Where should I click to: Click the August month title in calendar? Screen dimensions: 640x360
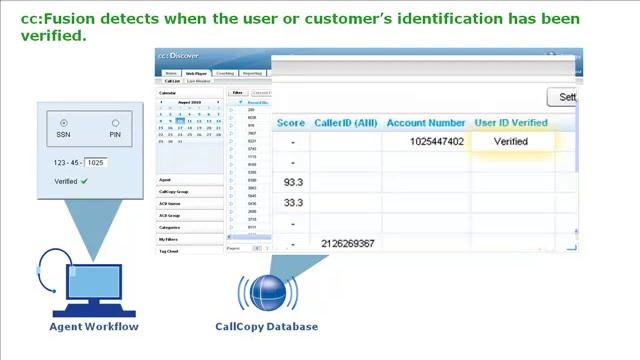click(x=189, y=102)
